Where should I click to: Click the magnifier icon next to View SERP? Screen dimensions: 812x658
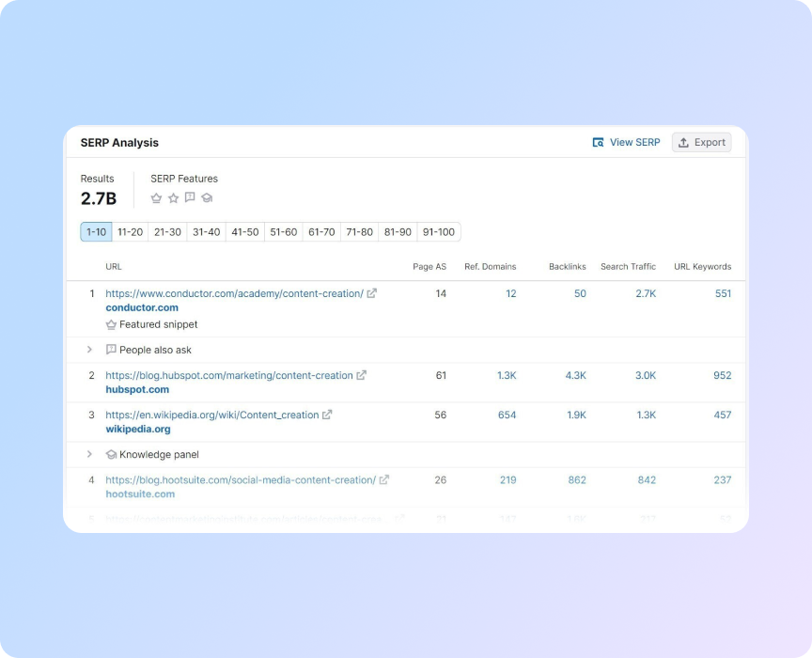(598, 142)
